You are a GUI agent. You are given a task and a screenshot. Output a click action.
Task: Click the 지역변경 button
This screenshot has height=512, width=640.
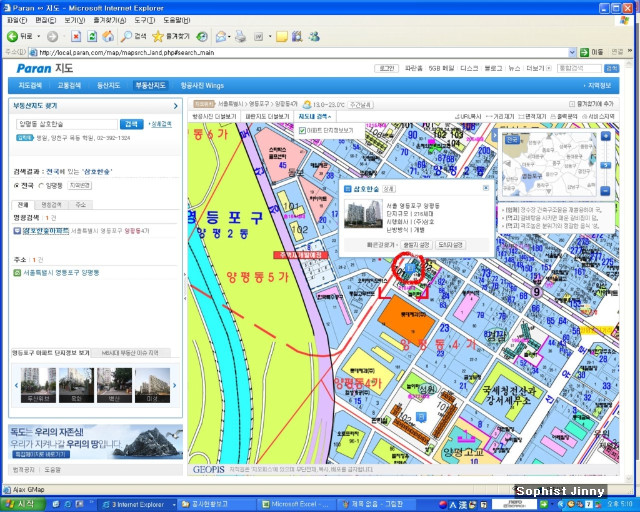click(x=80, y=186)
